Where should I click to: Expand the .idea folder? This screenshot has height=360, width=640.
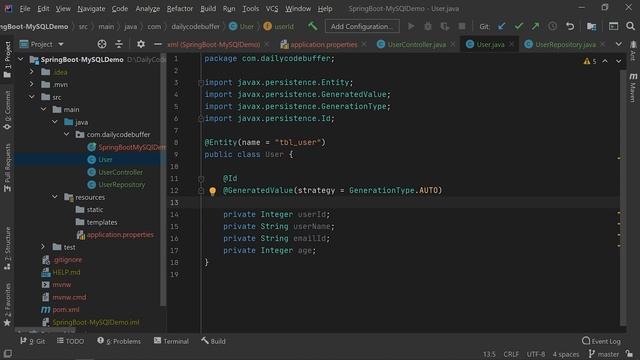(32, 72)
